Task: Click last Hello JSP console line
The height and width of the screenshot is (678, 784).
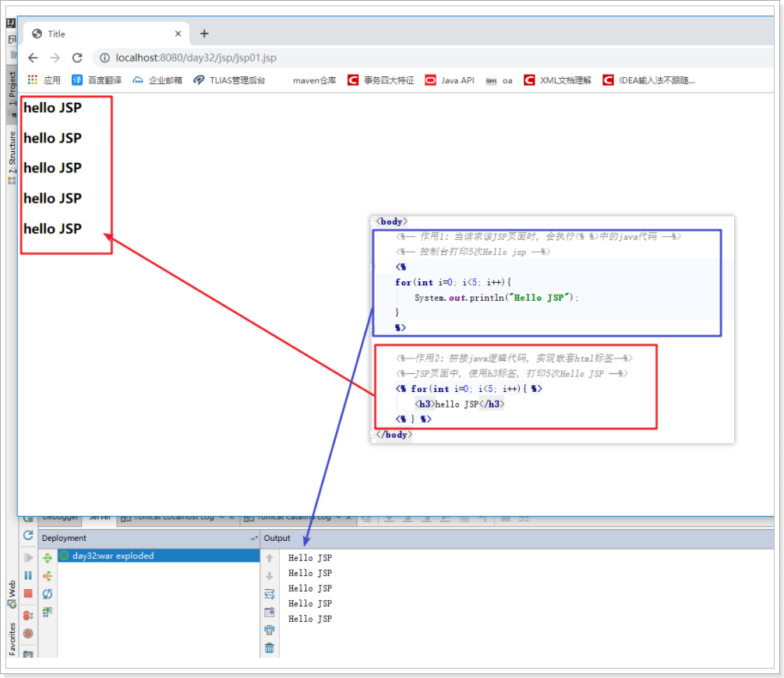Action: [310, 619]
